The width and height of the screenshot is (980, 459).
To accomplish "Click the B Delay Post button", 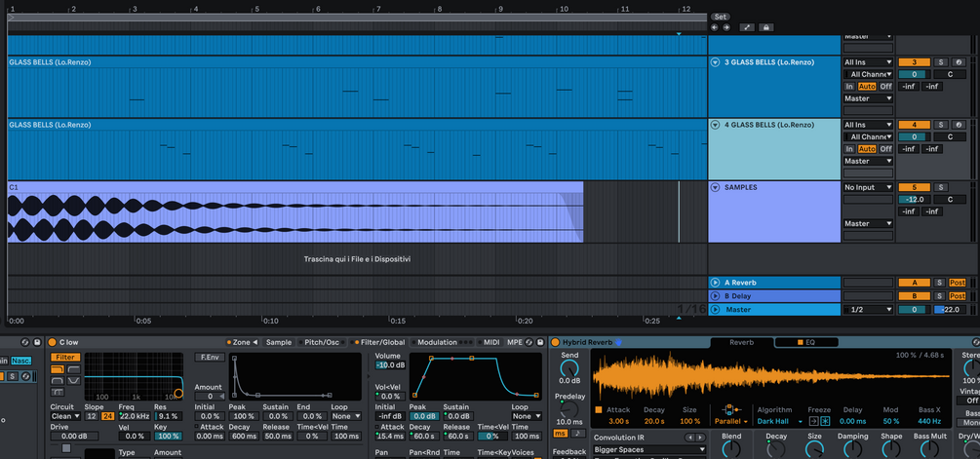I will pos(958,296).
